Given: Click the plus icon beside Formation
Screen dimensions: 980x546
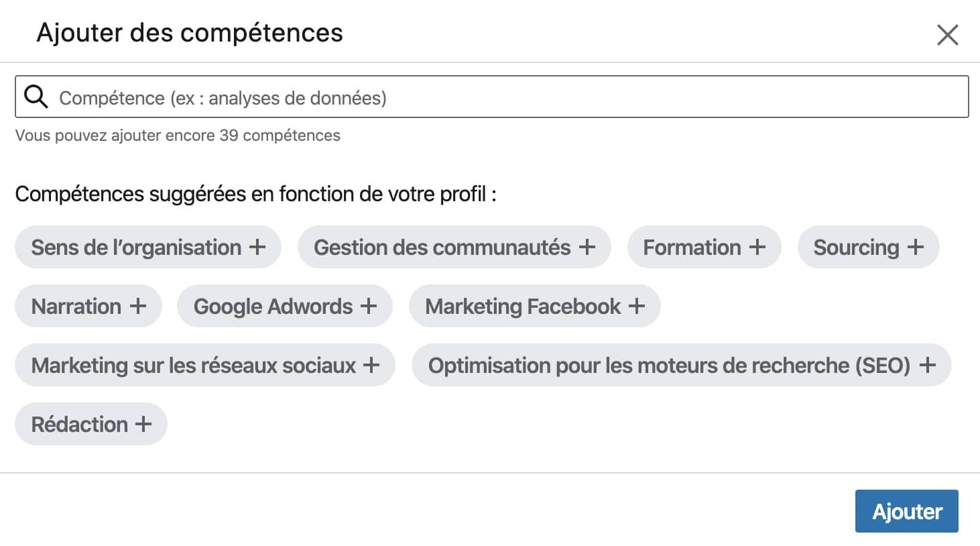Looking at the screenshot, I should click(757, 247).
